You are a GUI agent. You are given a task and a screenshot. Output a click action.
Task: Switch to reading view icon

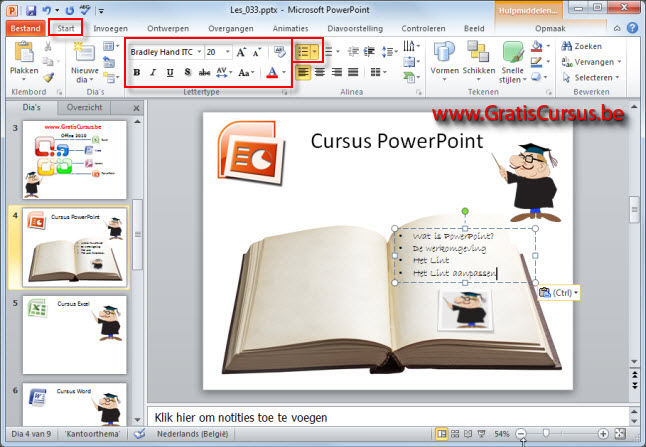pos(468,433)
